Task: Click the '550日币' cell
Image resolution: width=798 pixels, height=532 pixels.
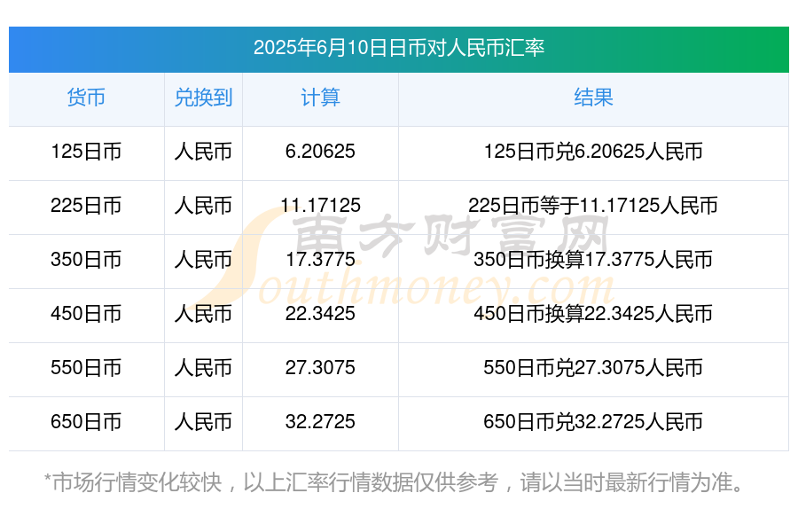Action: pyautogui.click(x=86, y=368)
